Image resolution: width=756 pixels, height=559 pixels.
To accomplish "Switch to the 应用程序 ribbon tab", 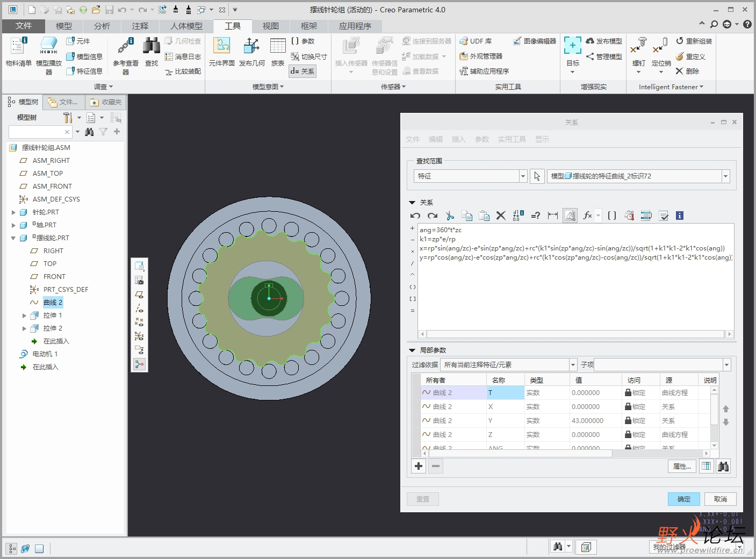I will (x=355, y=26).
